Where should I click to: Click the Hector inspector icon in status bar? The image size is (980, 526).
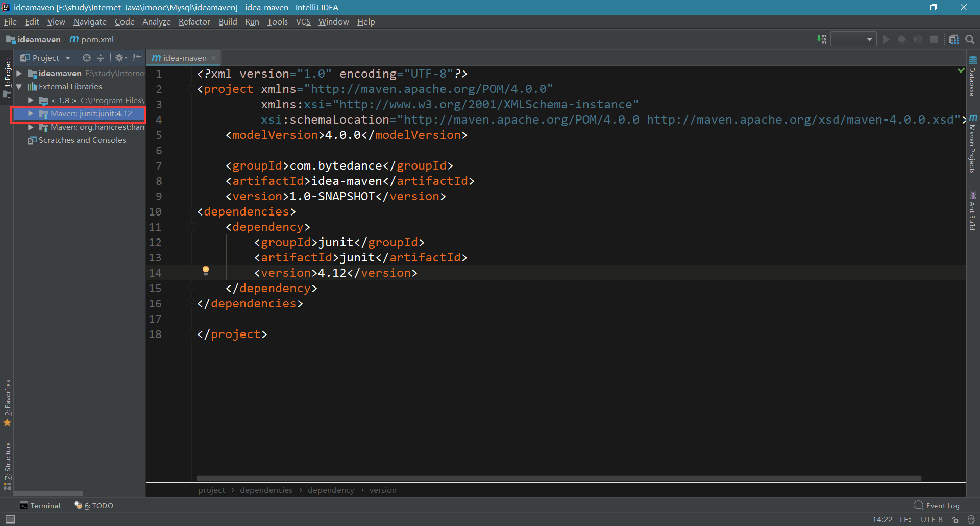(x=971, y=520)
